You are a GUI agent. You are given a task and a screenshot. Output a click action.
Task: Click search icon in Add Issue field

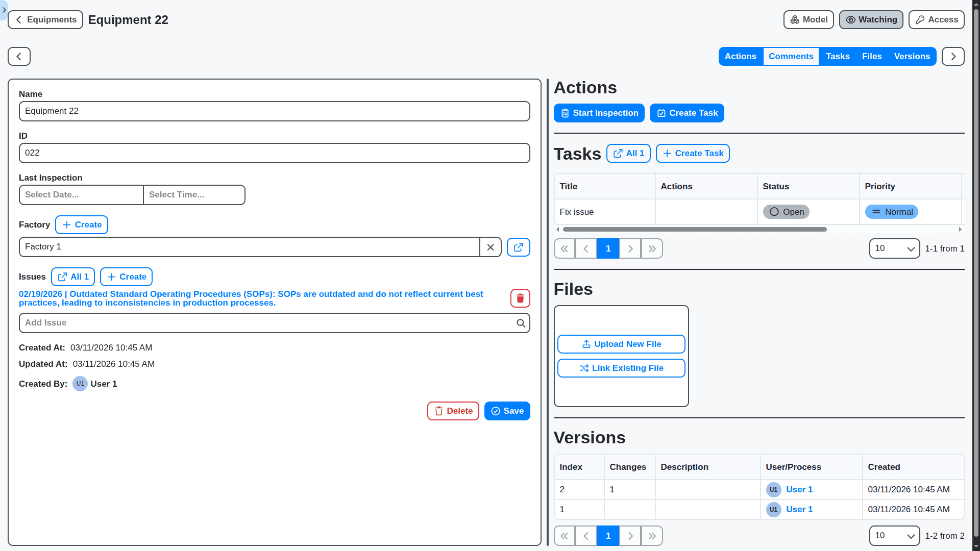coord(521,323)
